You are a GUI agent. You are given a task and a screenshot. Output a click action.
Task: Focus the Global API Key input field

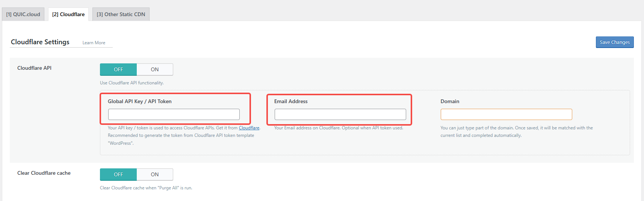point(174,114)
